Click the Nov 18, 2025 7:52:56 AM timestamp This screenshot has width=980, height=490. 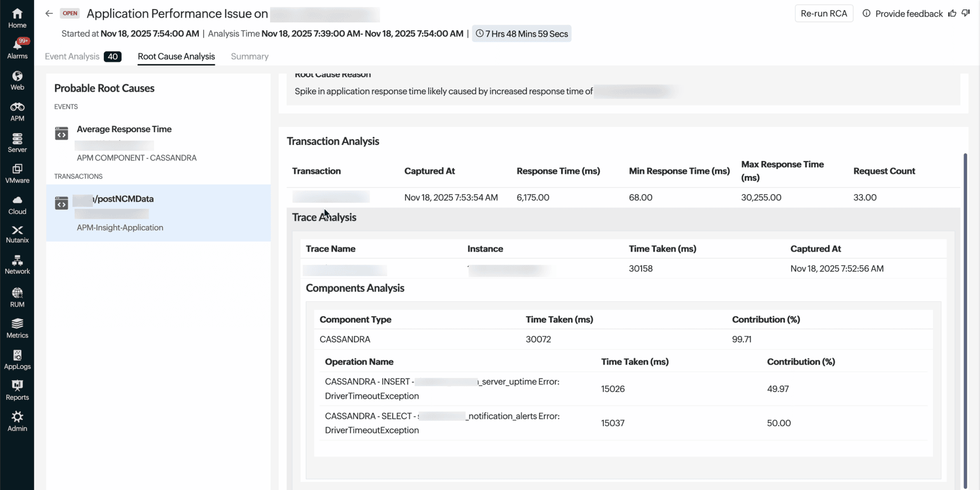click(837, 269)
